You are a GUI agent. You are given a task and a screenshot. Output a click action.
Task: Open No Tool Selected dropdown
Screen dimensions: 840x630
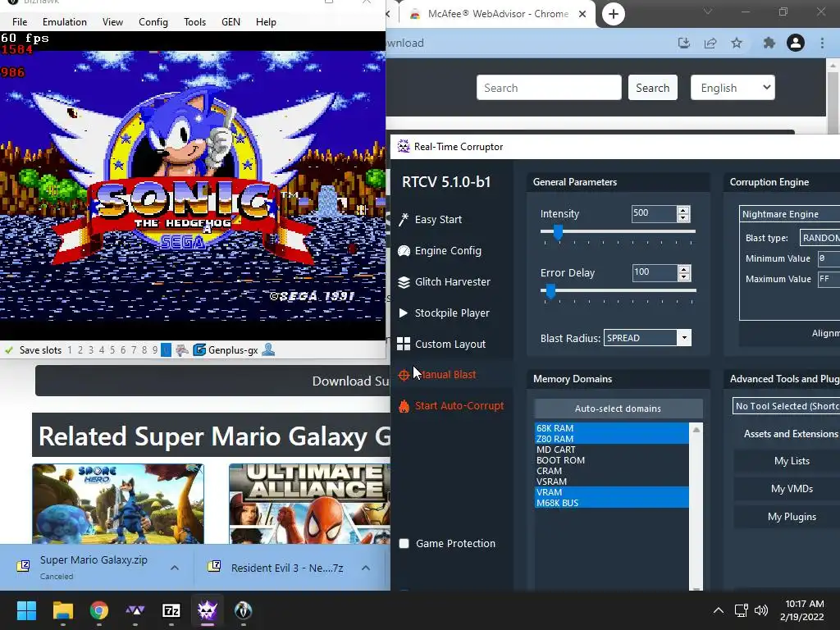[786, 406]
